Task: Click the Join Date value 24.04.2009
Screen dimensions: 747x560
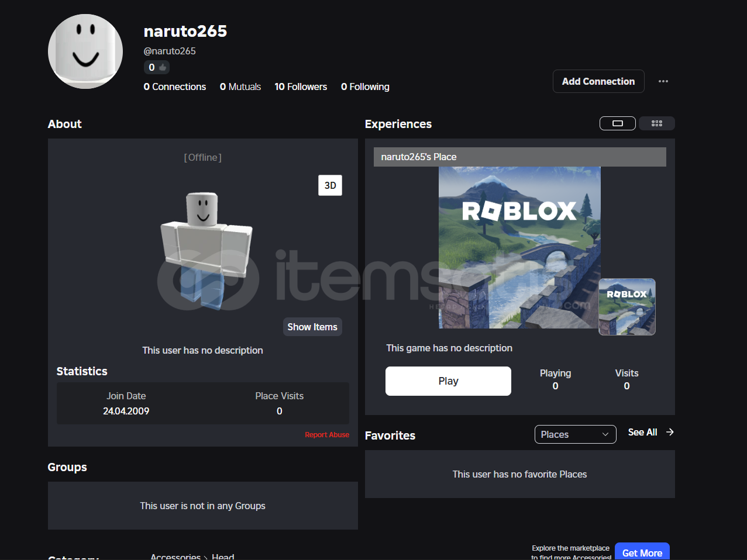Action: 126,411
